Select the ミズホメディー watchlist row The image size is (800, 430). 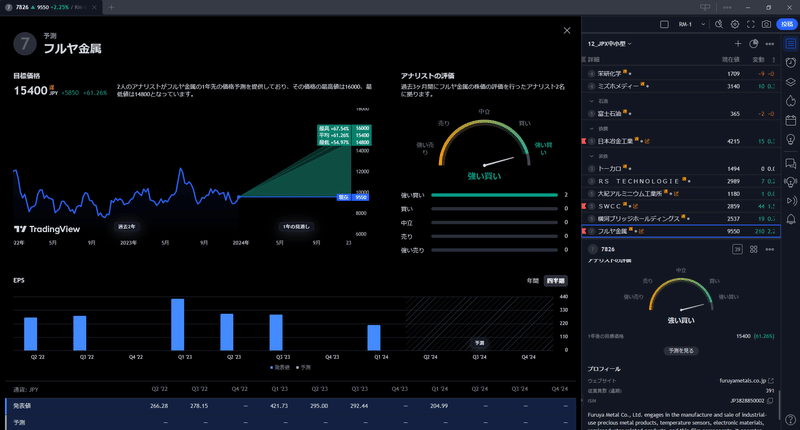[681, 86]
